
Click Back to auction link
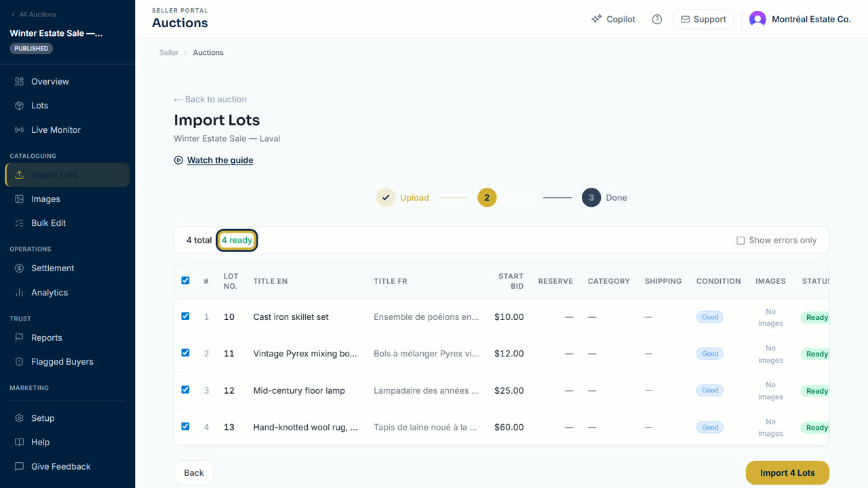(210, 99)
